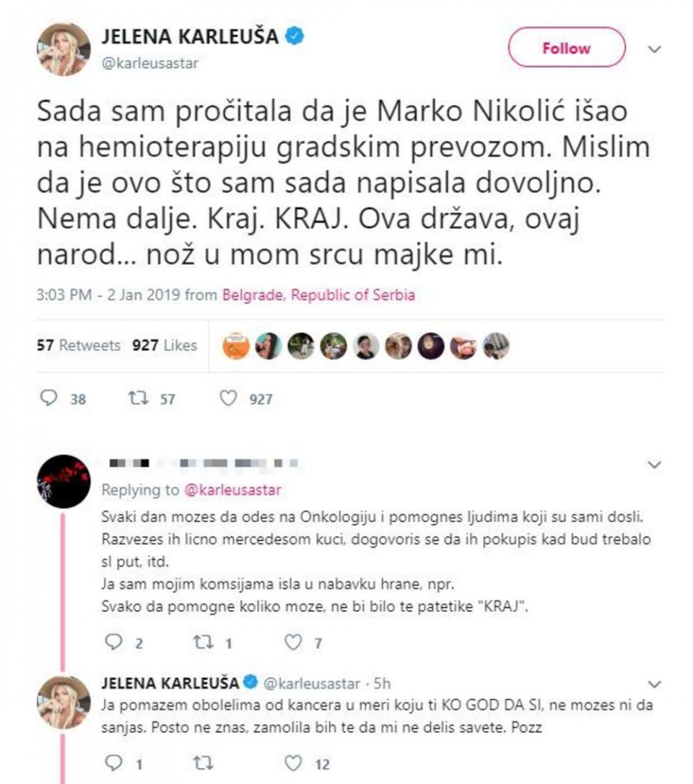The width and height of the screenshot is (693, 784).
Task: View the 927 Likes list
Action: pyautogui.click(x=165, y=346)
